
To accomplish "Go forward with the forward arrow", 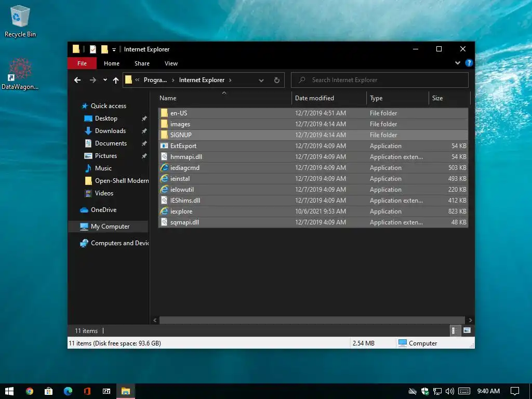I will click(x=92, y=80).
